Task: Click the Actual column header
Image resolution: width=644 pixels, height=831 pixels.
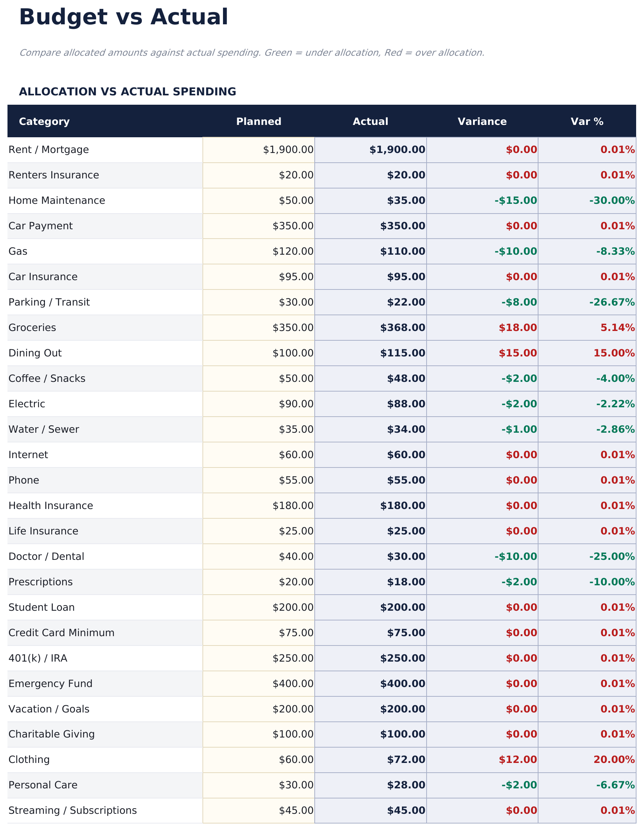Action: click(370, 122)
